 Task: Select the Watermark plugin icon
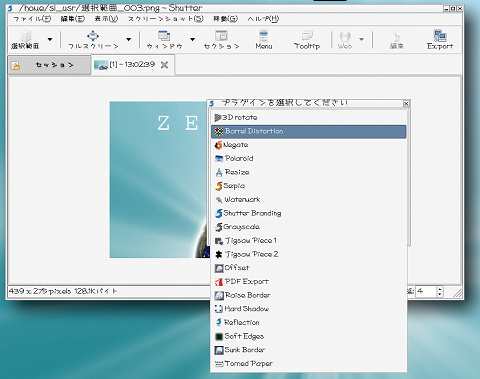[219, 200]
